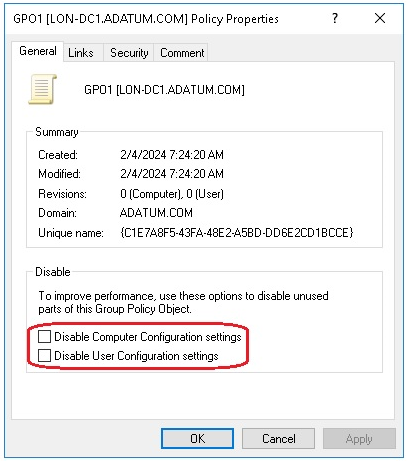The height and width of the screenshot is (461, 408).
Task: Close the Policy Properties dialog
Action: click(380, 18)
